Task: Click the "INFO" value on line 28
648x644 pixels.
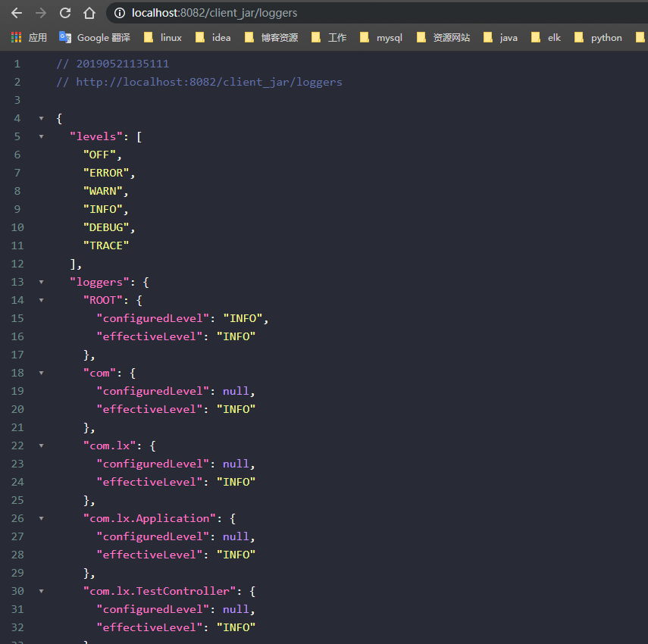Action: [x=236, y=555]
